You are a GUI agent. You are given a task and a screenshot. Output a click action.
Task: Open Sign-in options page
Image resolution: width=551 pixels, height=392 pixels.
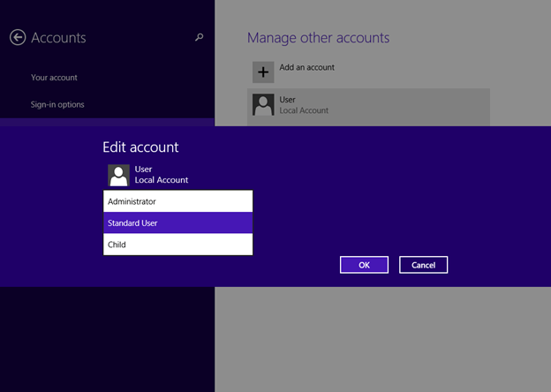57,105
